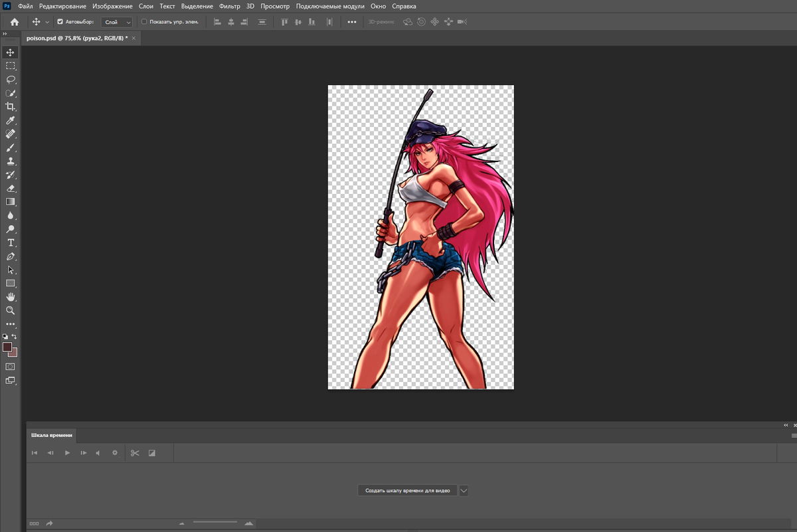This screenshot has height=532, width=797.
Task: Open timeline playback settings gear
Action: pos(115,453)
